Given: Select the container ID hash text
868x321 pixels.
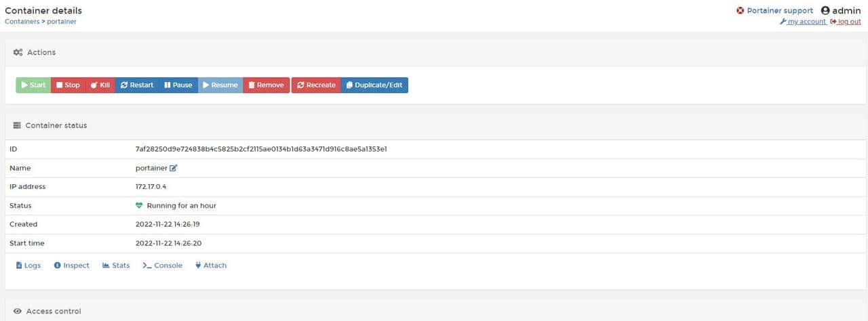Looking at the screenshot, I should pos(261,149).
